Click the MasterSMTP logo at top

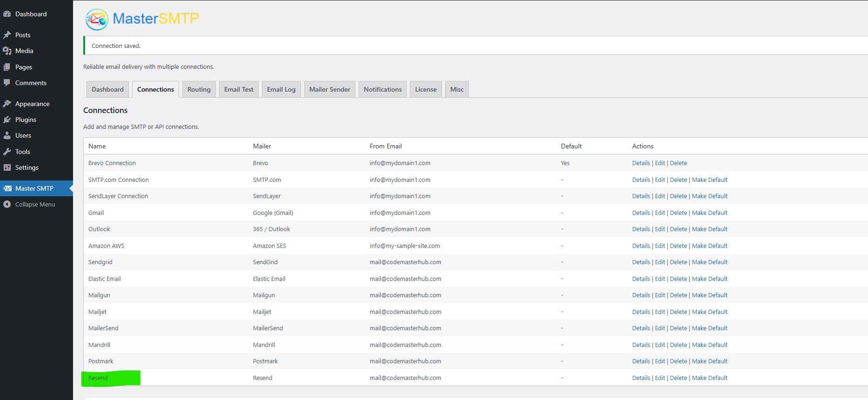(142, 19)
